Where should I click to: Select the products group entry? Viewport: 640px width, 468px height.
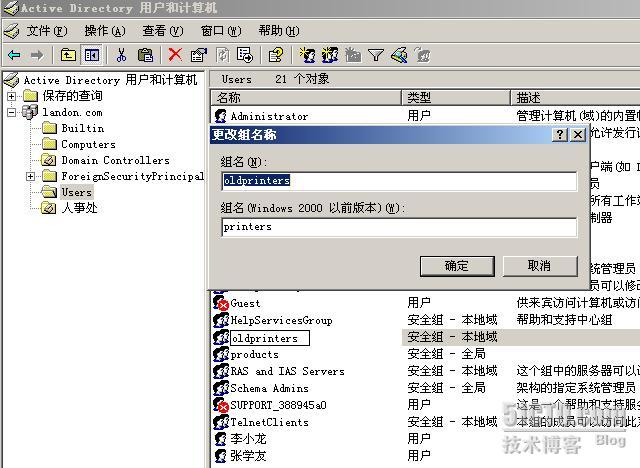click(254, 355)
